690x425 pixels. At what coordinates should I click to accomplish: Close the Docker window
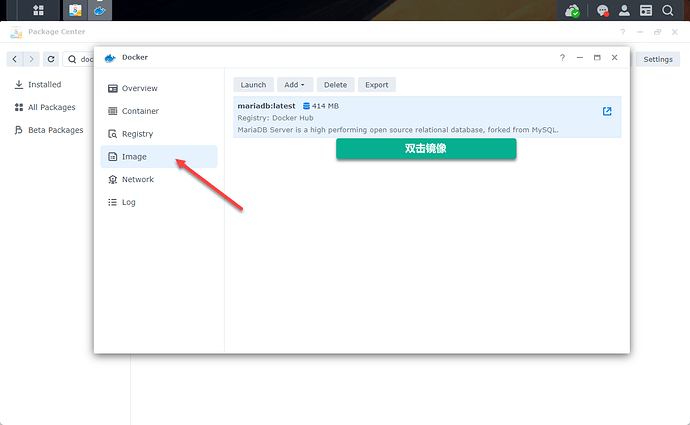click(614, 58)
